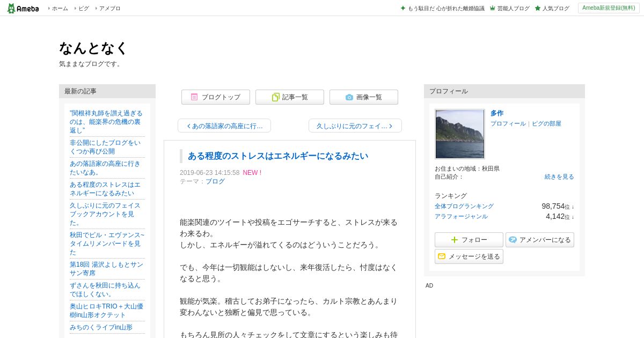This screenshot has width=644, height=338.
Task: Click the 最新の記事 sidebar header
Action: pos(107,91)
